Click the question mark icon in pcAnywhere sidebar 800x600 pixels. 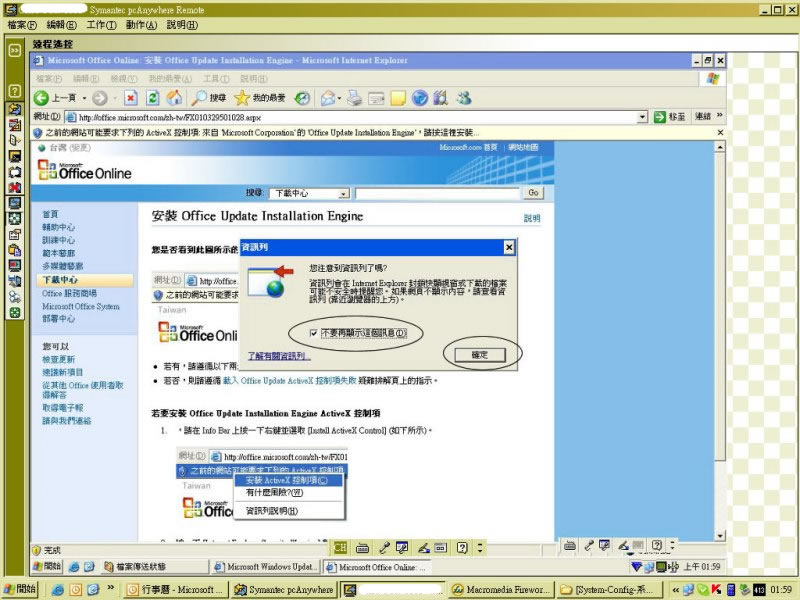click(x=15, y=91)
